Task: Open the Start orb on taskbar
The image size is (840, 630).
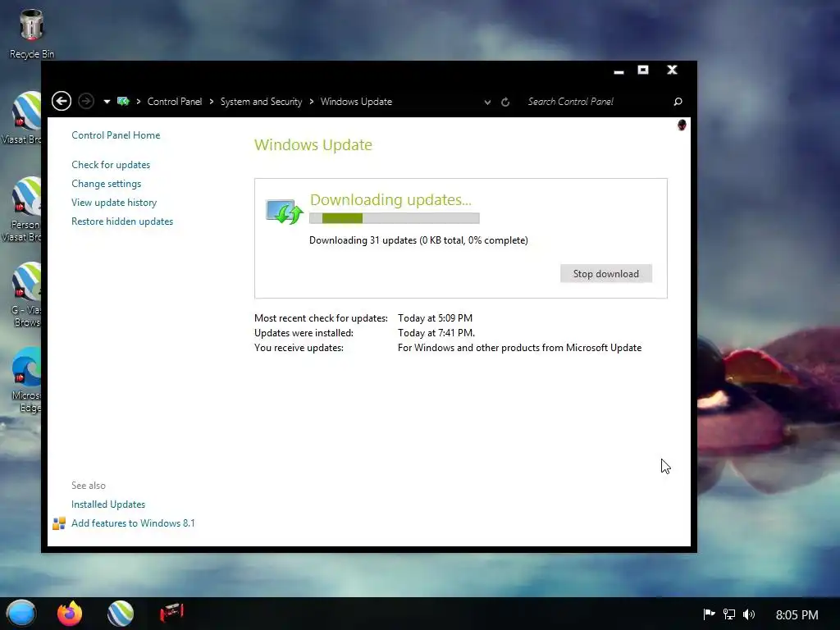Action: tap(21, 614)
